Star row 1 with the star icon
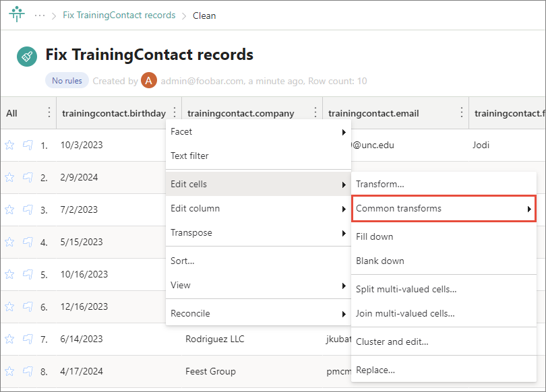This screenshot has width=546, height=392. click(x=9, y=145)
